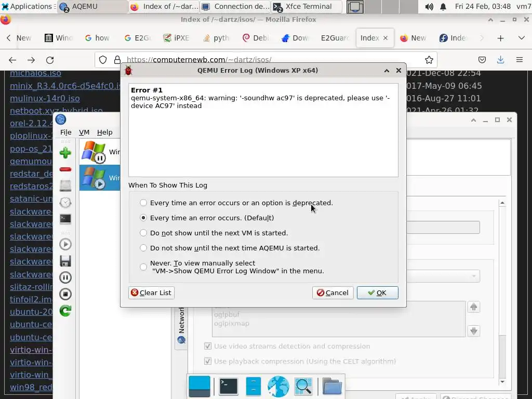Select the paused Windows VM in list
532x399 pixels.
(100, 152)
